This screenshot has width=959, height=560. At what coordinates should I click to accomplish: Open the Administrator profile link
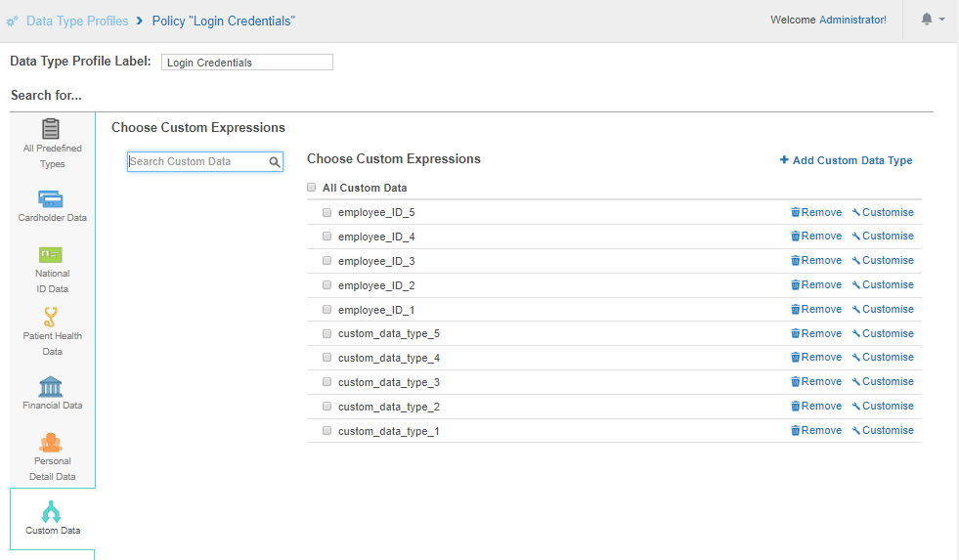pos(851,20)
